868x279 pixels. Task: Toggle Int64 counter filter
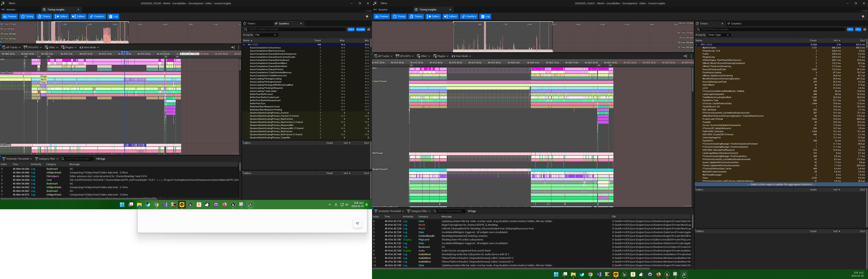click(x=351, y=29)
